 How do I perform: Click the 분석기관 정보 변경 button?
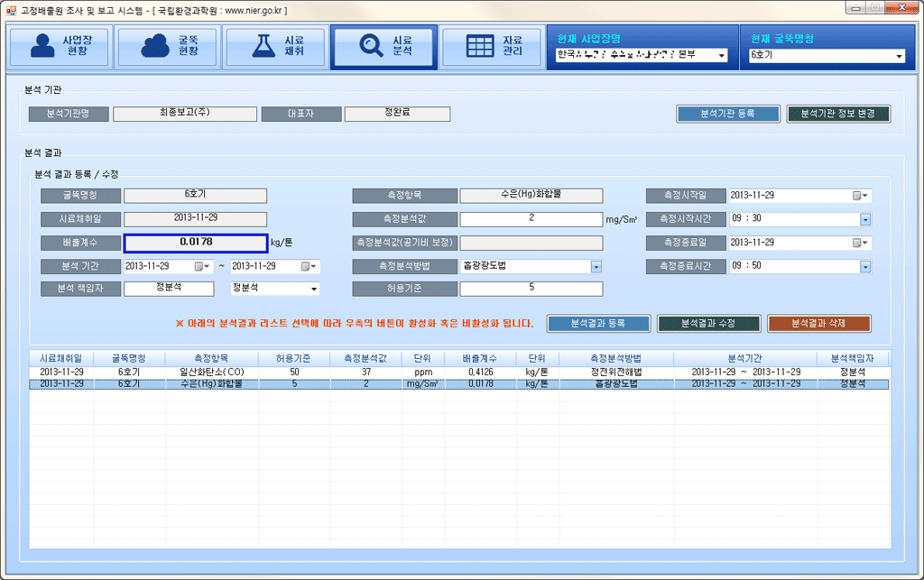coord(838,114)
